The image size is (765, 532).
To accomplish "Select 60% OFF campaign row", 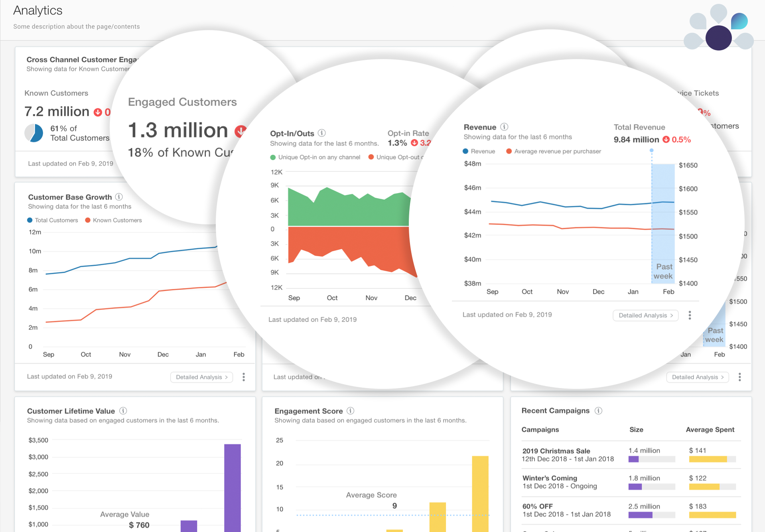I will tap(631, 510).
